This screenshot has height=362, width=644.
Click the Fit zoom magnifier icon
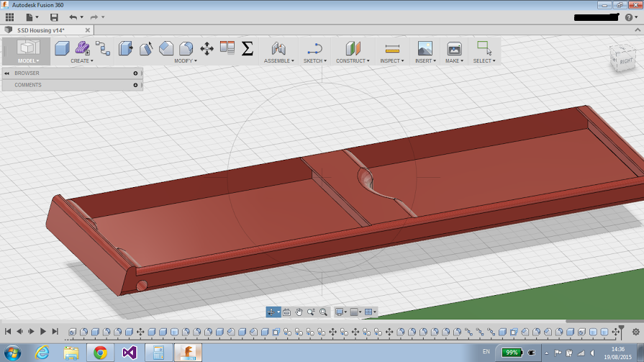pos(323,312)
